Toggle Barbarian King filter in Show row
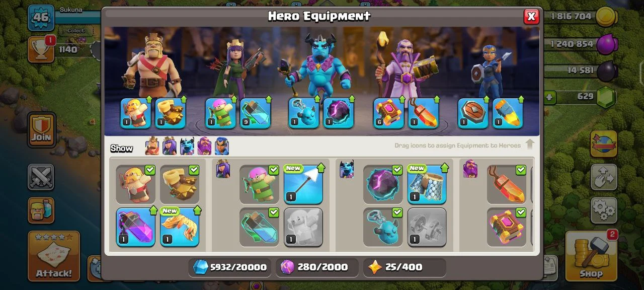Image resolution: width=644 pixels, height=290 pixels. [x=152, y=146]
